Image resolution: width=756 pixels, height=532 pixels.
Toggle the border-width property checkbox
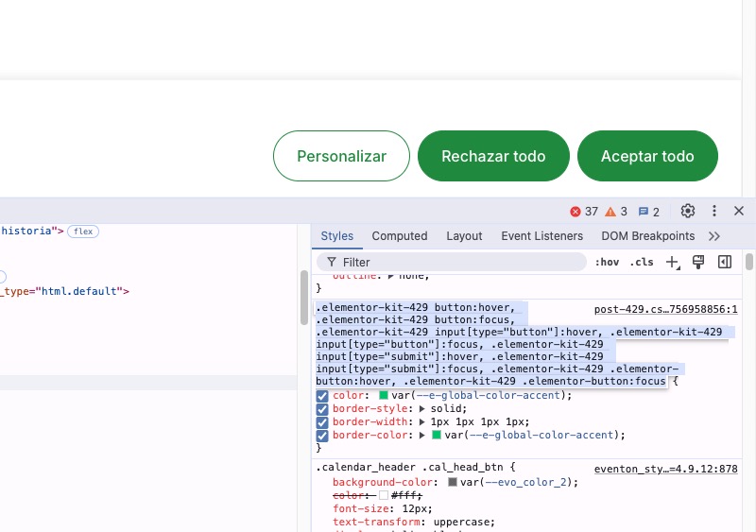click(322, 422)
